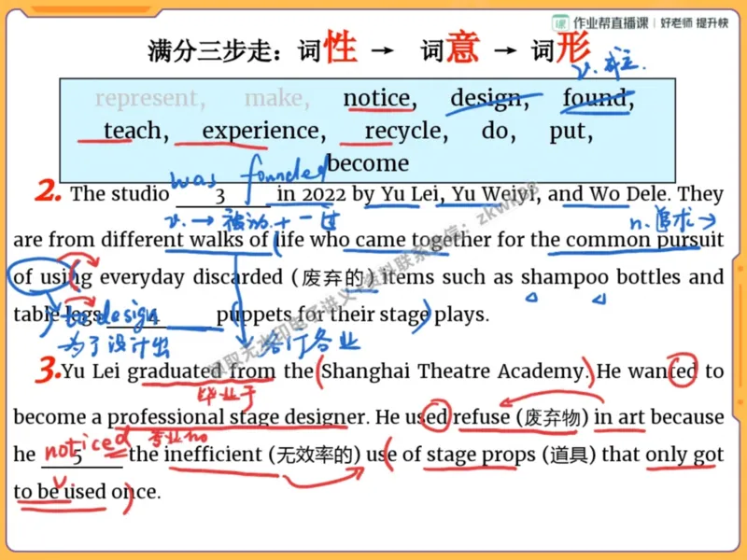Click the name 'Wo Dele' in paragraph 2
747x560 pixels.
coord(628,194)
